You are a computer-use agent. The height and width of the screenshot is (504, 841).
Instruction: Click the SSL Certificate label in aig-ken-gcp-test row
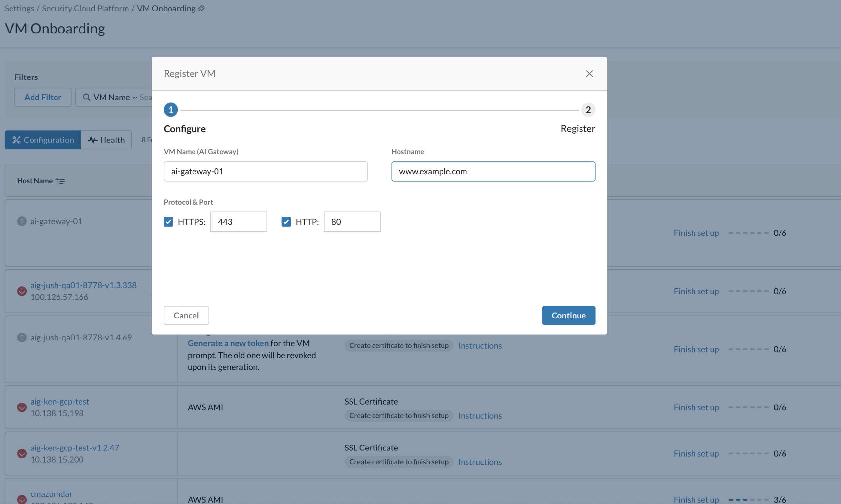(371, 402)
